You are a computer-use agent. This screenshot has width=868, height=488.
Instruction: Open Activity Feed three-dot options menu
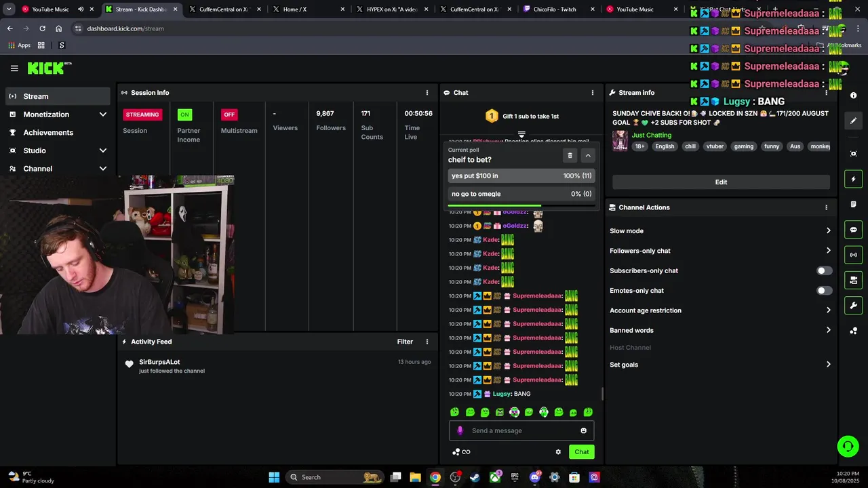pyautogui.click(x=427, y=342)
